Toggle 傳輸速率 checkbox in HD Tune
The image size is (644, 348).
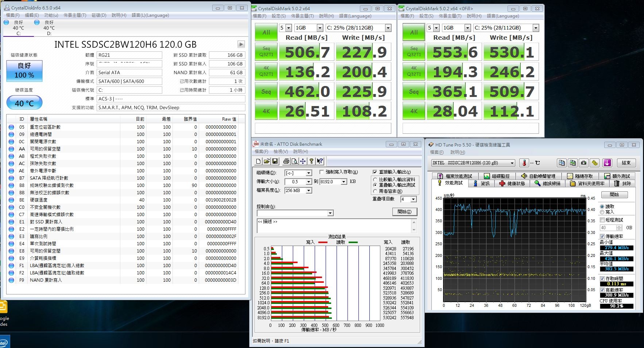pyautogui.click(x=602, y=236)
